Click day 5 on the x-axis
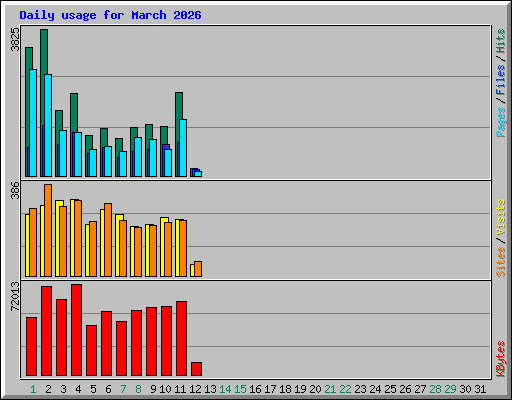 pyautogui.click(x=93, y=389)
